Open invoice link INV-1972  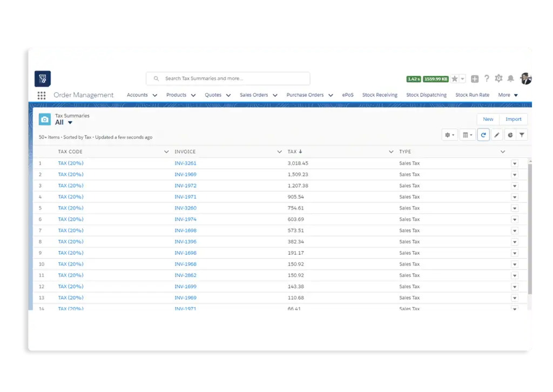[186, 186]
